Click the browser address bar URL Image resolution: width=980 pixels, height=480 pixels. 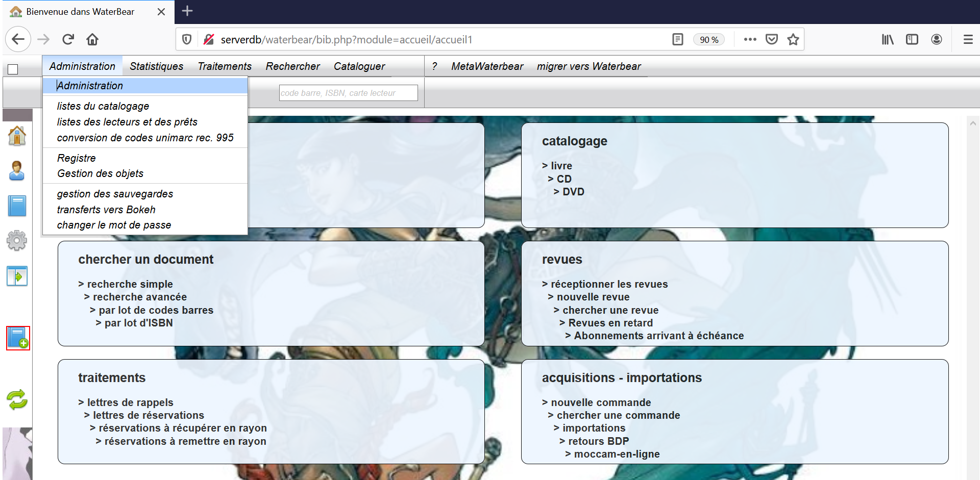coord(346,39)
